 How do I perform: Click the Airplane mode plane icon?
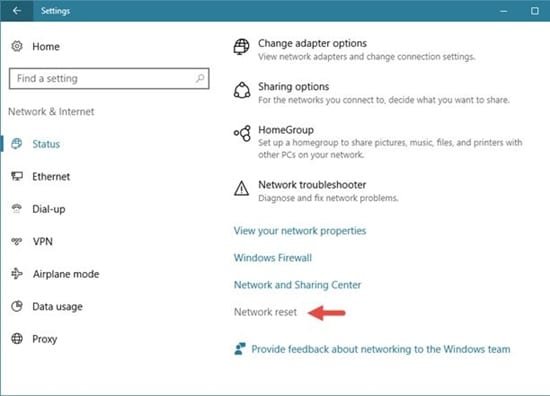click(16, 274)
